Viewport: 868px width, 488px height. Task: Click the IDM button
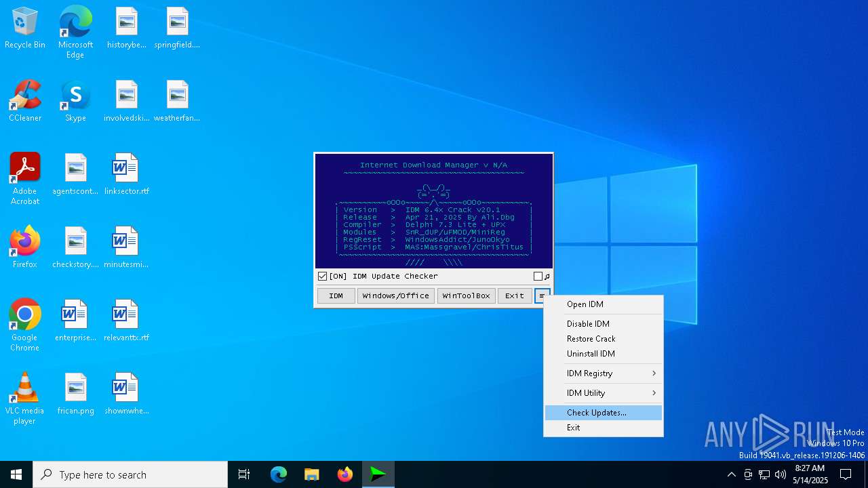coord(336,296)
